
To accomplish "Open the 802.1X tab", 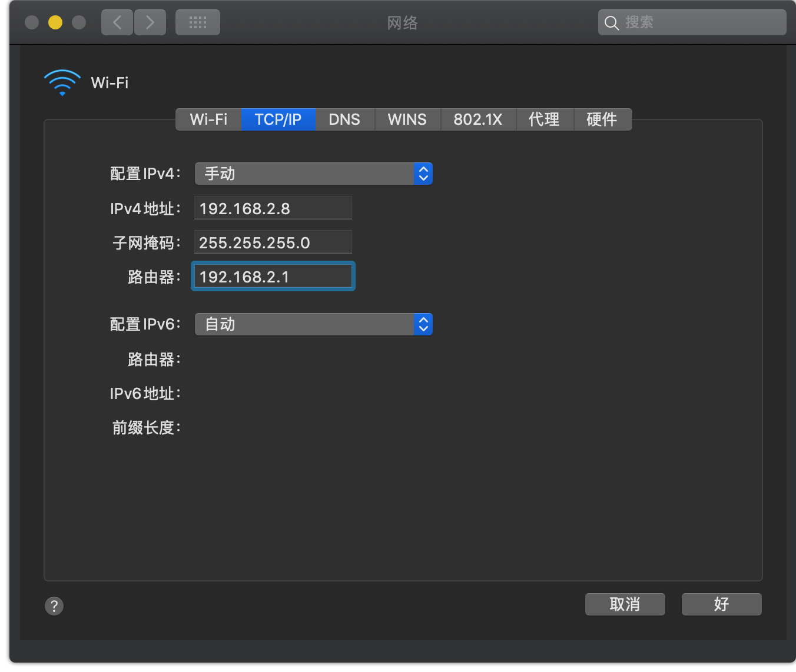I will coord(477,119).
